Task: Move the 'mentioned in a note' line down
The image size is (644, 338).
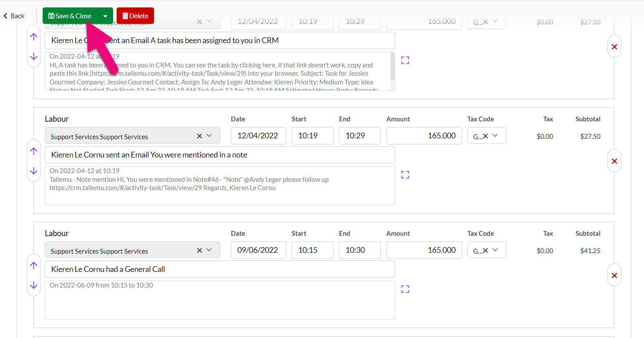Action: pos(34,171)
